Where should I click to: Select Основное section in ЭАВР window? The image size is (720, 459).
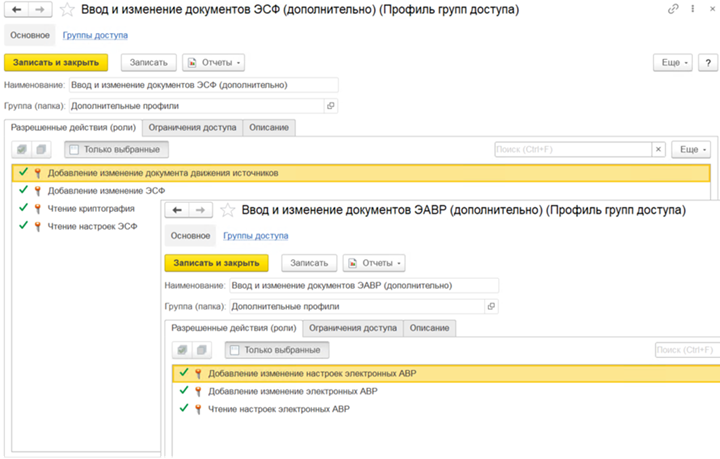(190, 236)
